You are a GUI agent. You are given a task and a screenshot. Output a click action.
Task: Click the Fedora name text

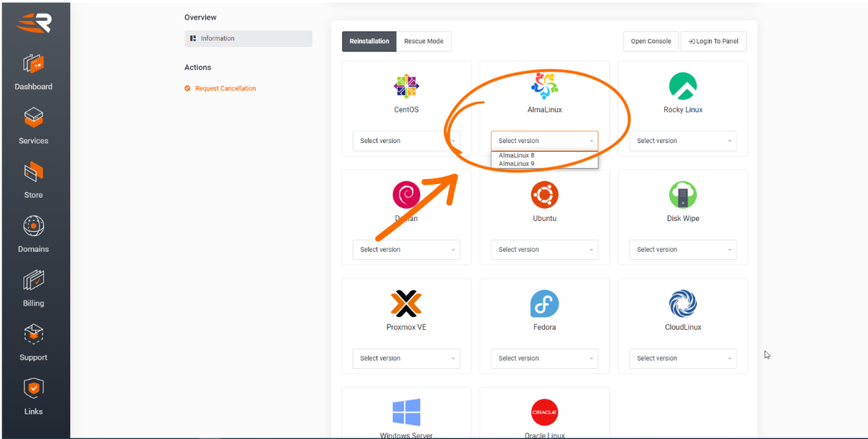pos(544,327)
